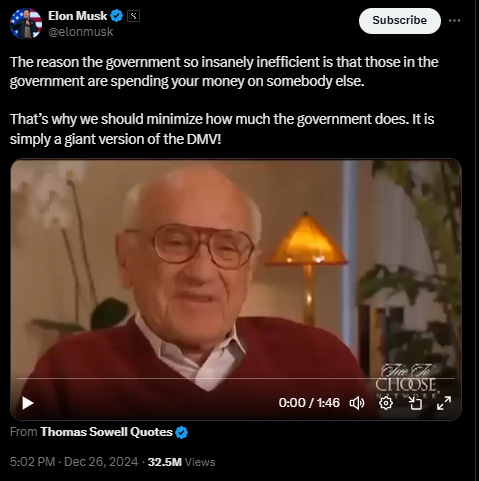
Task: Open the @elonmusk handle link
Action: pos(81,32)
